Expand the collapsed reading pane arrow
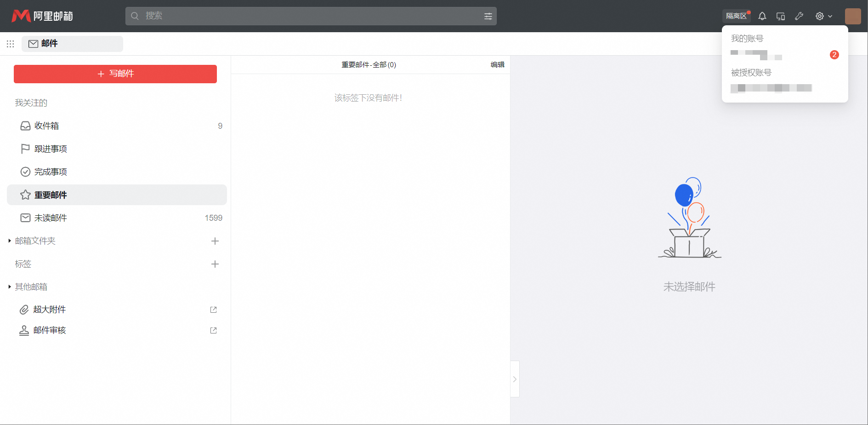Image resolution: width=868 pixels, height=425 pixels. [x=515, y=379]
